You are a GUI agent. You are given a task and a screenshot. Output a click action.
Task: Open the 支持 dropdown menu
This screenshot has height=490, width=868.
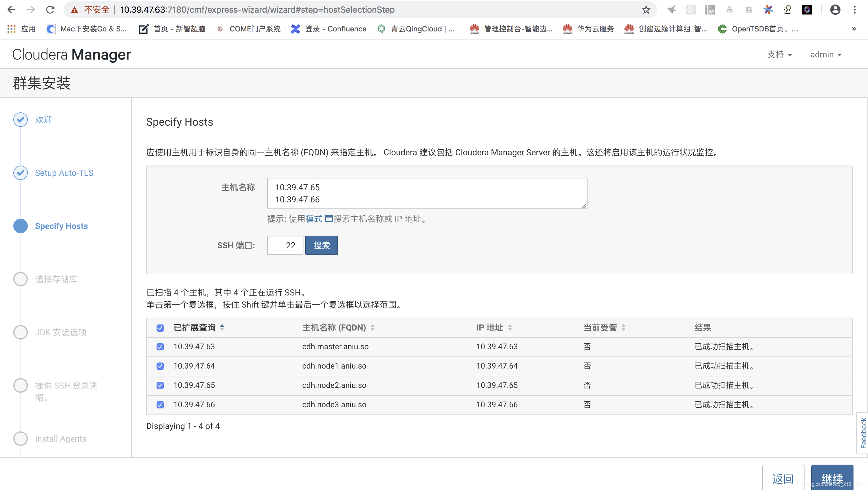click(779, 55)
